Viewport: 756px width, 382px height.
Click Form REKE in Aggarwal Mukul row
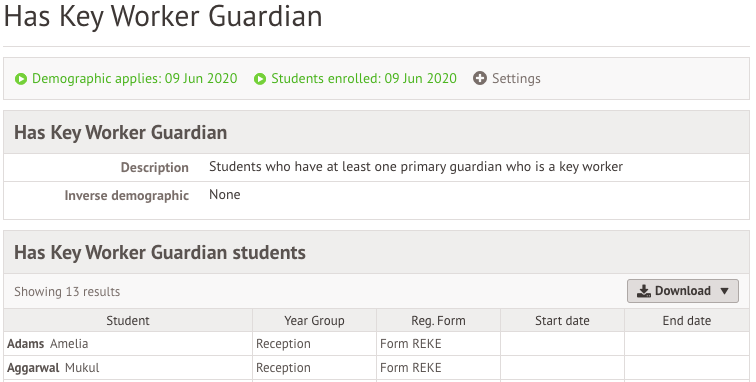point(410,368)
